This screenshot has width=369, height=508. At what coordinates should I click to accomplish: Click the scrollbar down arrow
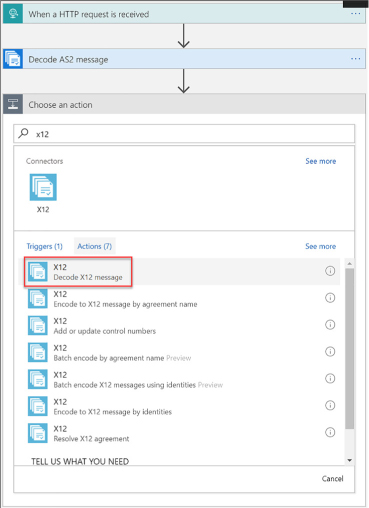pyautogui.click(x=349, y=460)
